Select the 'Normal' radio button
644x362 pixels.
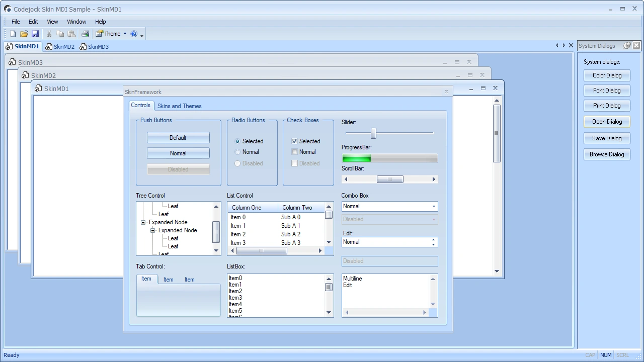pos(238,152)
